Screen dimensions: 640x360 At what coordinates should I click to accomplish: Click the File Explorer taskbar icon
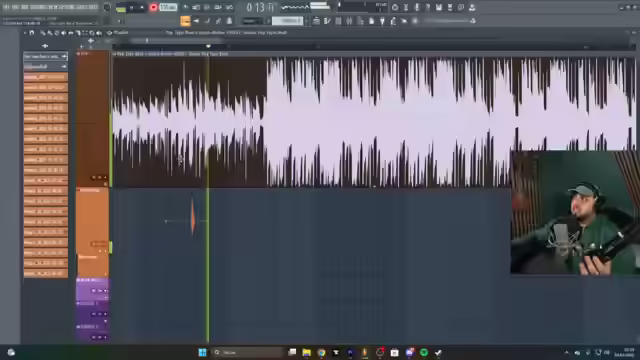click(307, 352)
